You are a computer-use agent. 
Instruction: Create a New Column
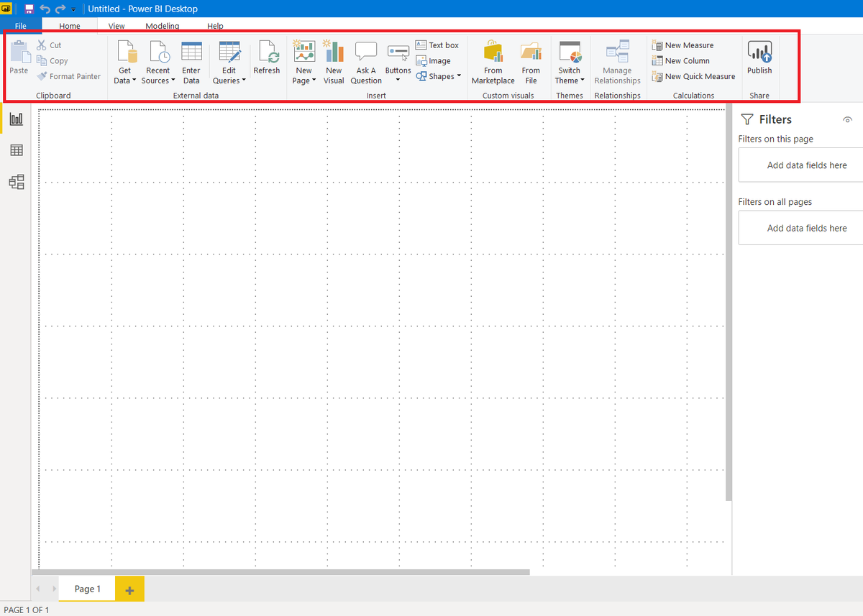tap(681, 61)
